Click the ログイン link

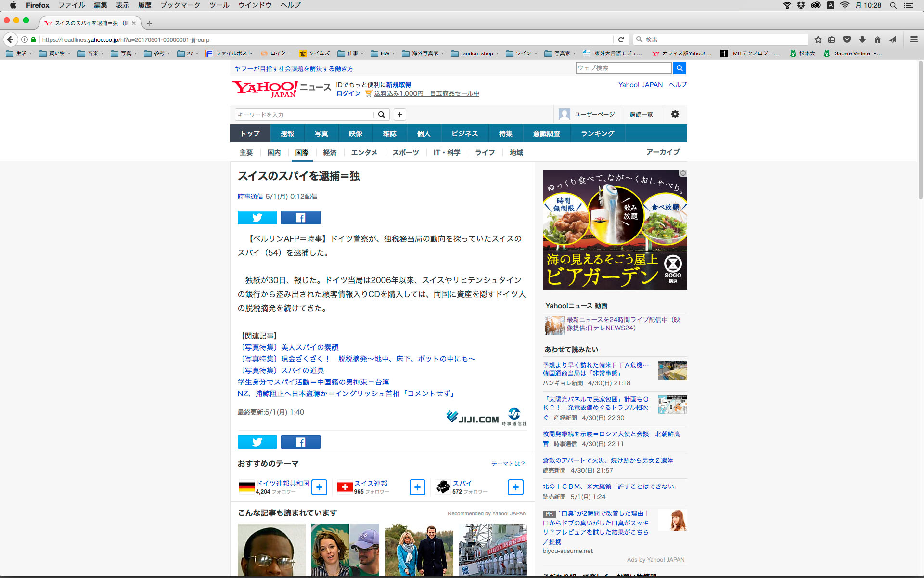click(x=348, y=93)
